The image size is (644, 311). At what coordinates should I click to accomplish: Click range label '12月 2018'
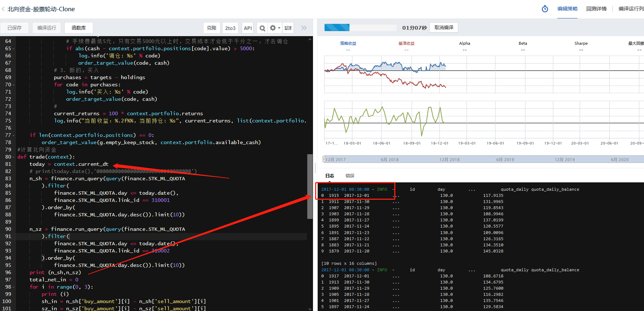(x=450, y=160)
